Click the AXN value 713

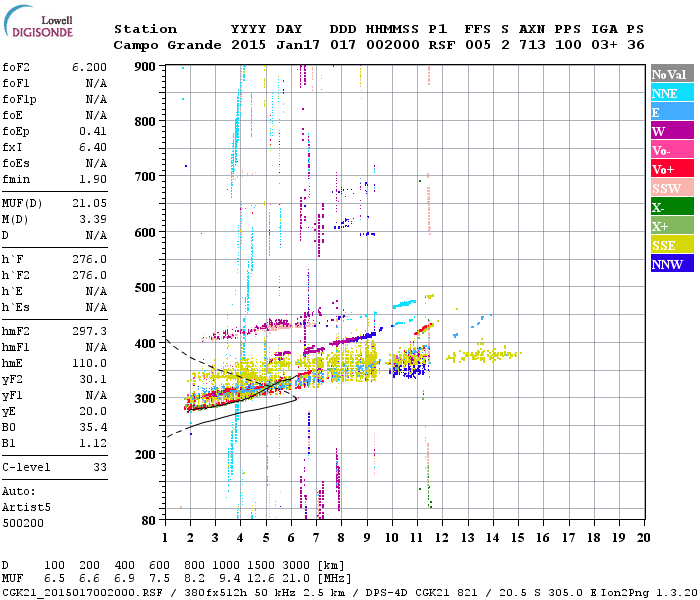click(x=532, y=45)
